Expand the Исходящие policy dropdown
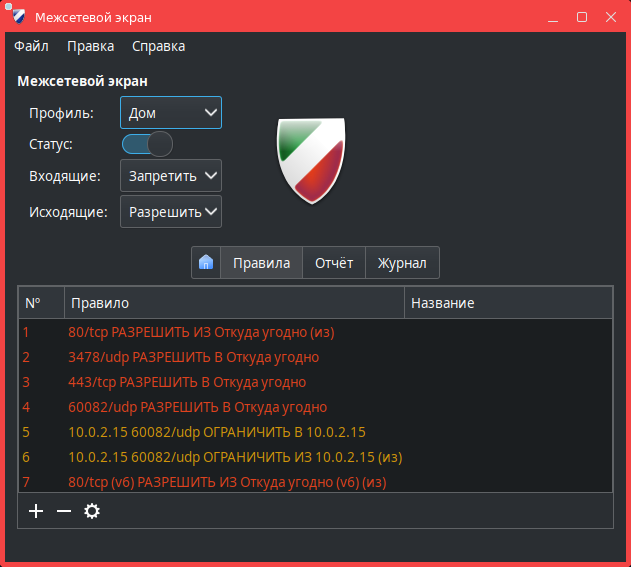 tap(171, 212)
